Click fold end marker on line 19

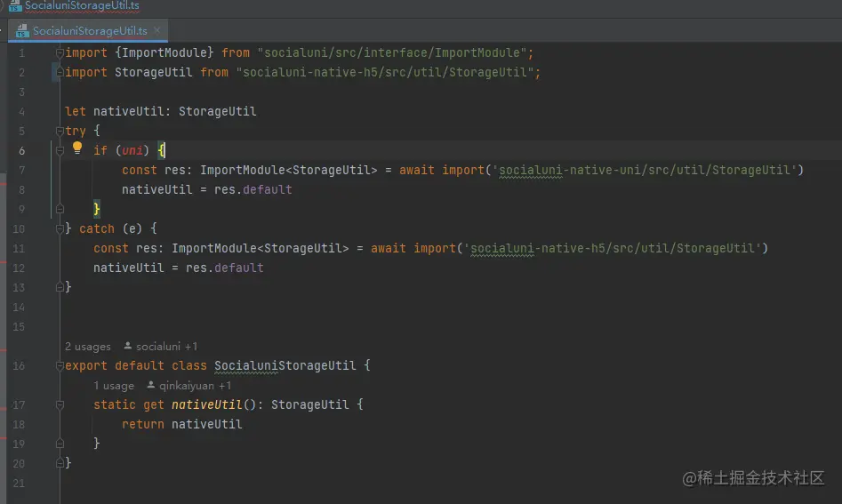[x=60, y=444]
